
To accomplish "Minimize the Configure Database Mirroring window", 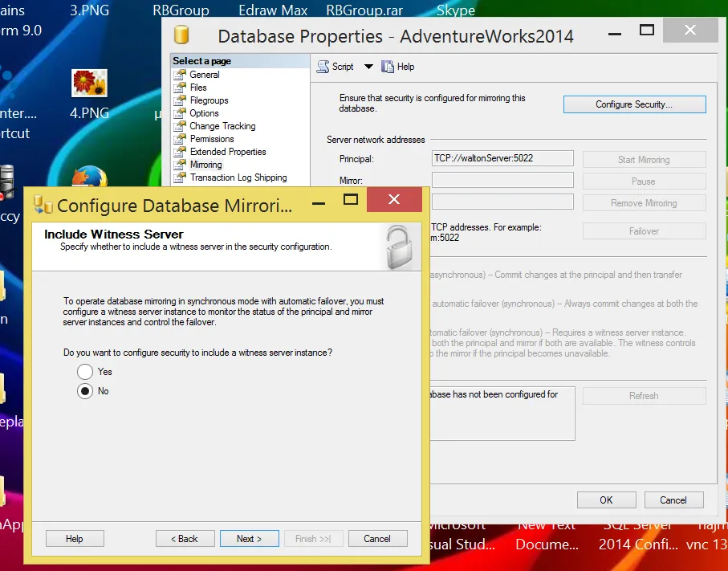I will click(319, 202).
